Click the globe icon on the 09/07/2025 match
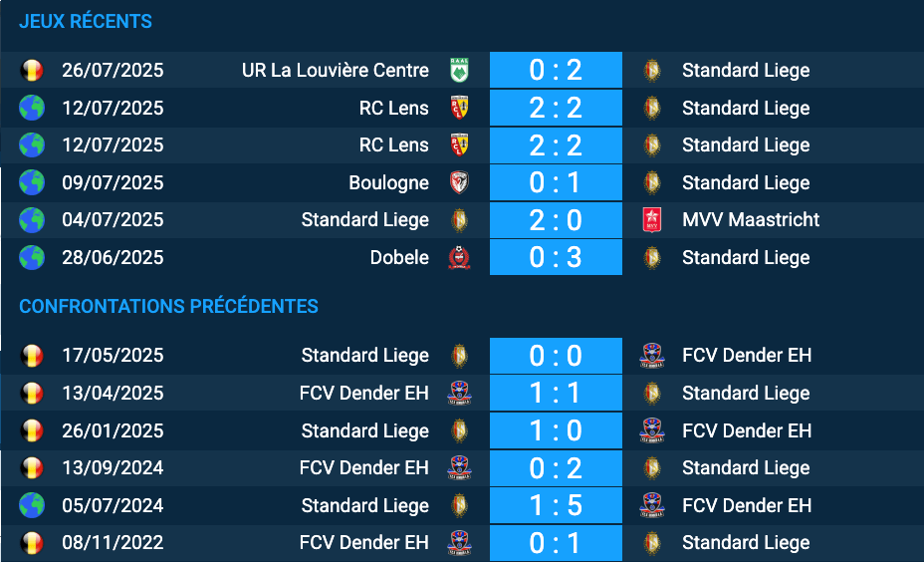 click(32, 183)
